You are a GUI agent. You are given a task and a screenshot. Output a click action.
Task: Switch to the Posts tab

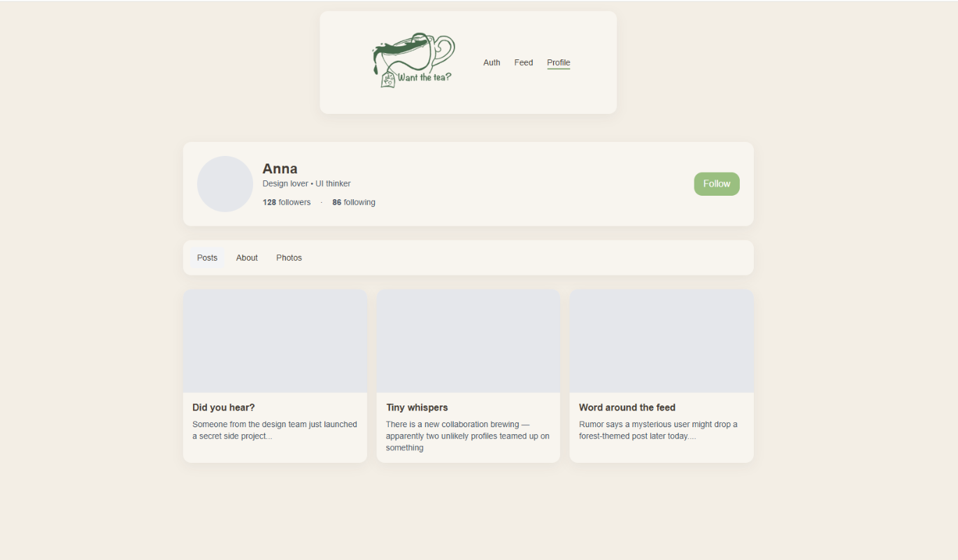207,258
